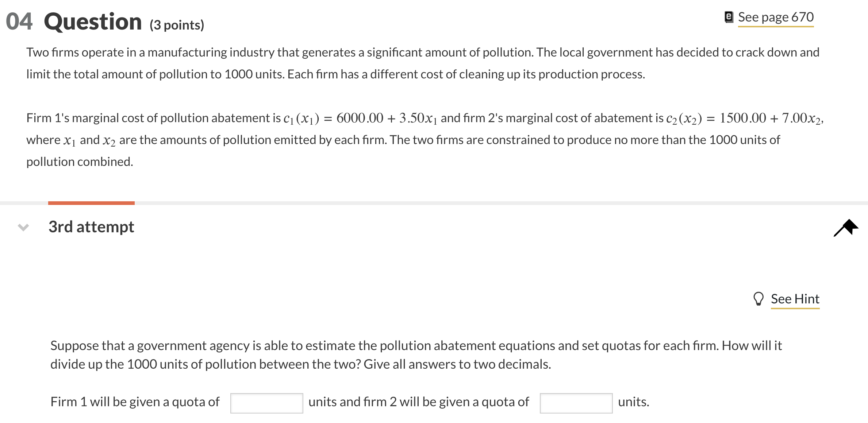Image resolution: width=868 pixels, height=423 pixels.
Task: Select the 3rd attempt header
Action: (91, 226)
